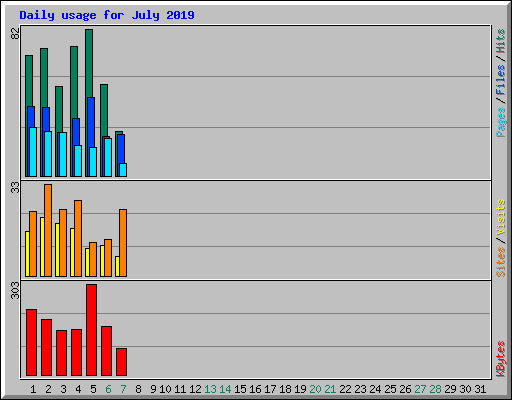Click the green hits bar for day 3

[59, 109]
